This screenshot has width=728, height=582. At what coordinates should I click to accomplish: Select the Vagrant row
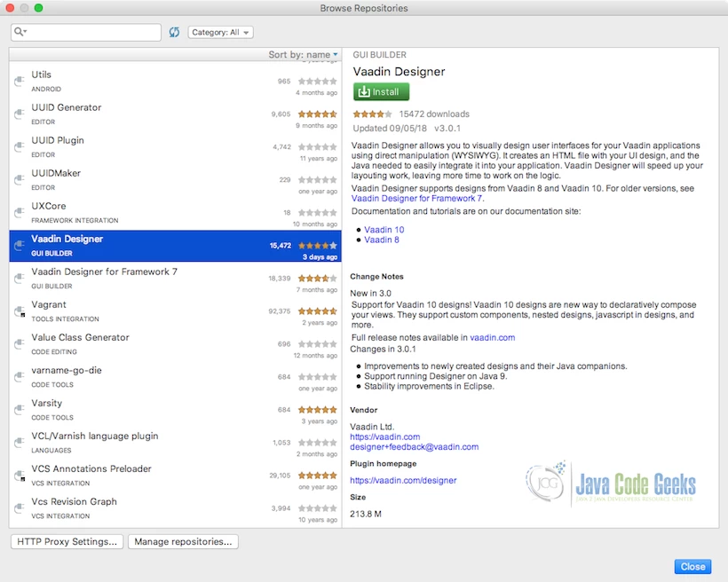[175, 311]
